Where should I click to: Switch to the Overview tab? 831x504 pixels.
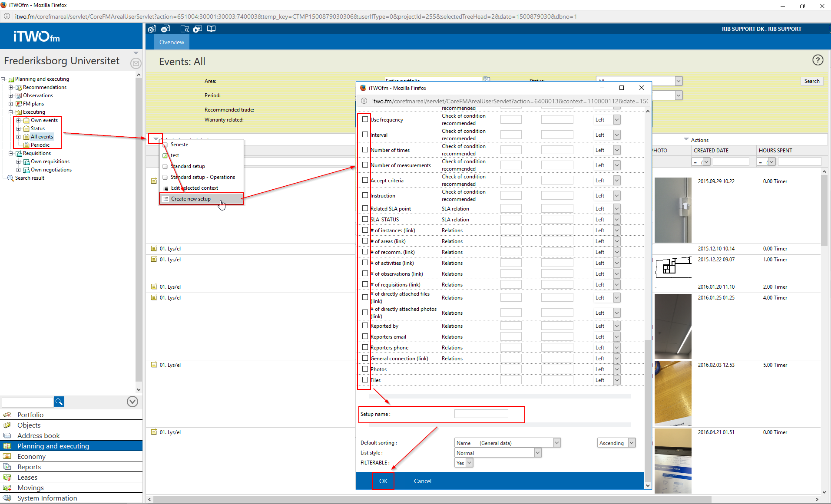pyautogui.click(x=172, y=42)
